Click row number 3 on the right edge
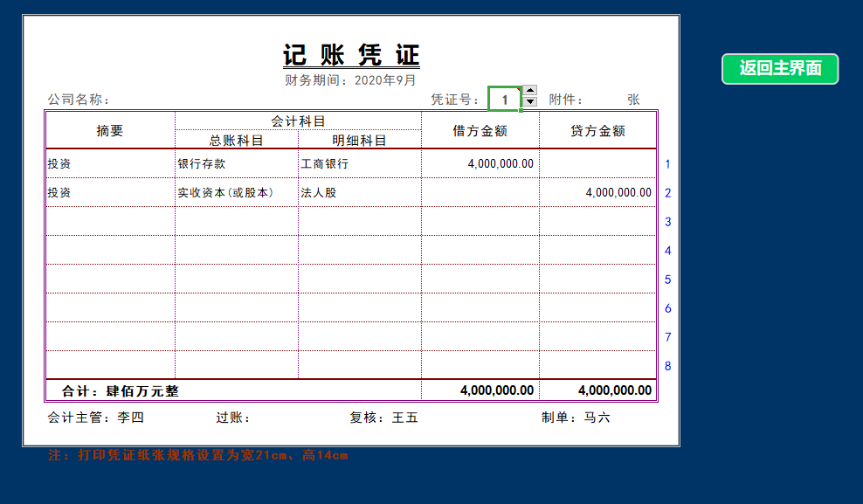Screen dimensions: 863x504 [x=667, y=221]
